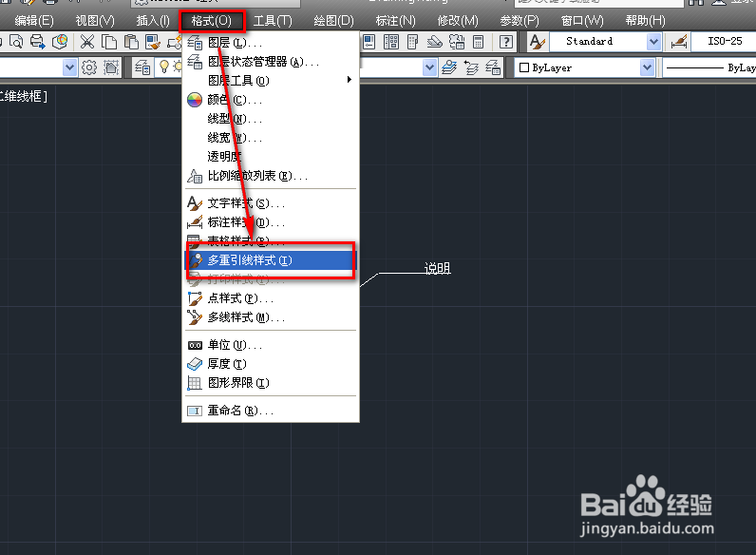Image resolution: width=756 pixels, height=555 pixels.
Task: Choose 单位(U) menu entry
Action: (x=271, y=346)
